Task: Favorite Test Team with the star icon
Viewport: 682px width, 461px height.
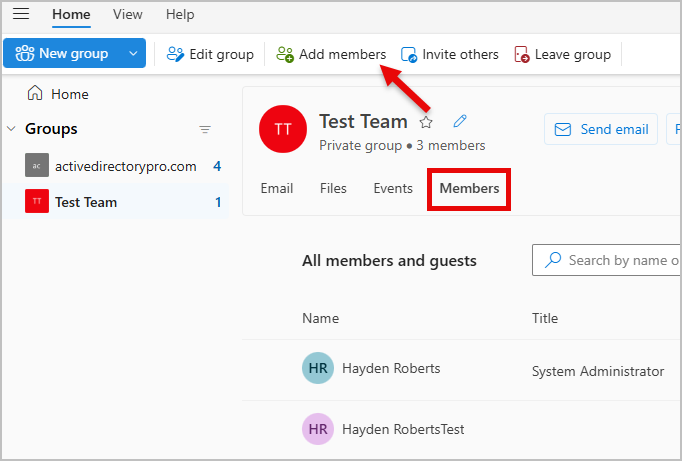Action: pos(426,122)
